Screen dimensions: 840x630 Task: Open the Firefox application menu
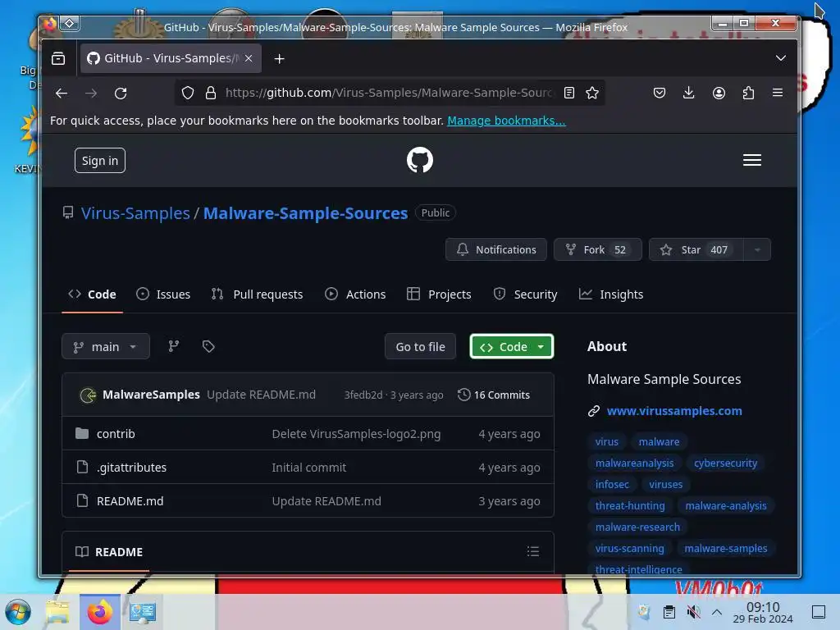click(x=778, y=94)
